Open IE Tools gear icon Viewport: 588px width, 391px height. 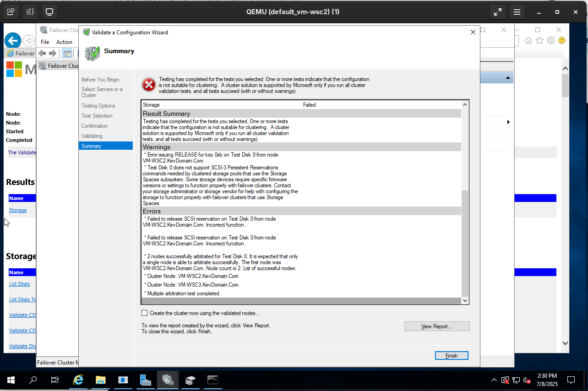551,41
